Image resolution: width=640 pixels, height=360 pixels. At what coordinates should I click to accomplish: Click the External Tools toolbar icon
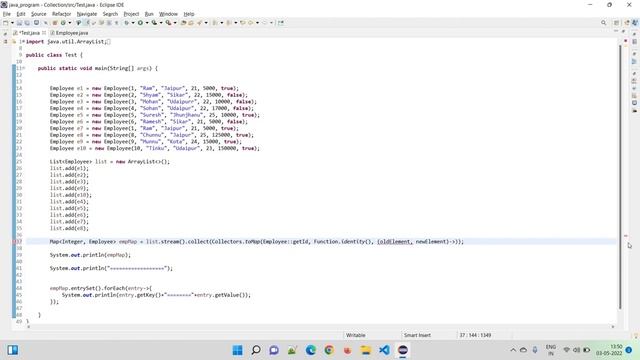pyautogui.click(x=168, y=23)
